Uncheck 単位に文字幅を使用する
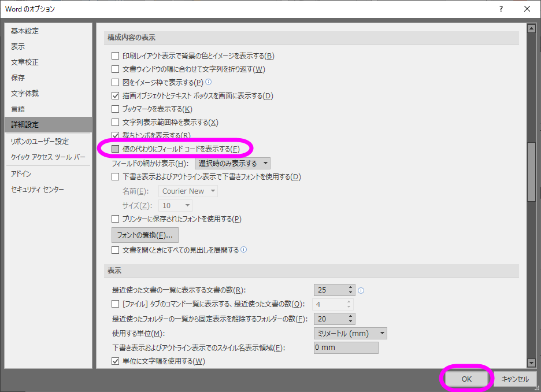Image resolution: width=541 pixels, height=392 pixels. [115, 361]
